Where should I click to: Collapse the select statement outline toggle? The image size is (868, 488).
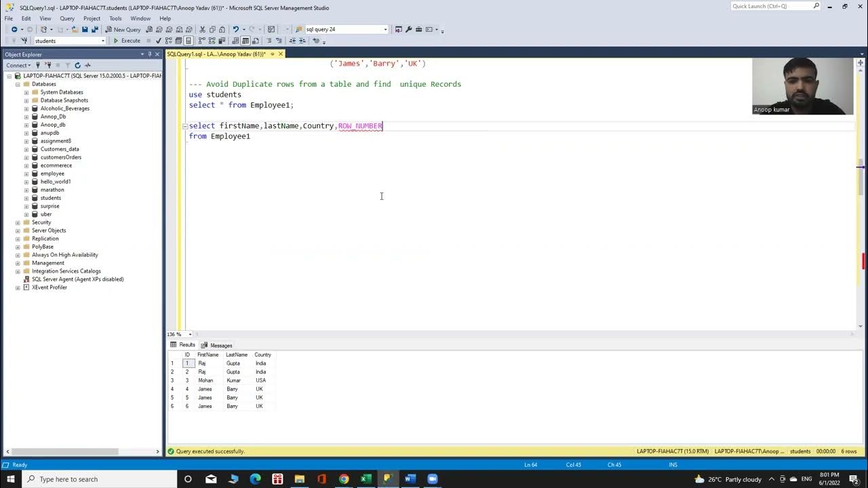pos(184,126)
